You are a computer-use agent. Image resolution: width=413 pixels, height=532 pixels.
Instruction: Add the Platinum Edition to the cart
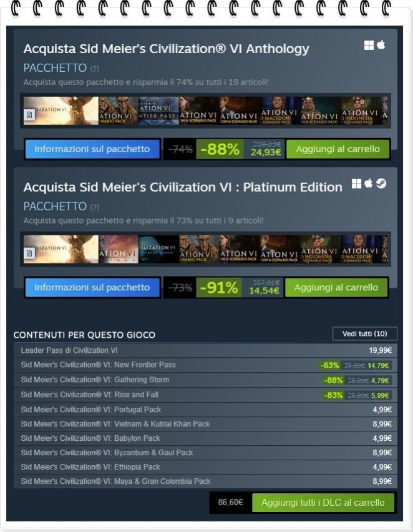coord(336,287)
